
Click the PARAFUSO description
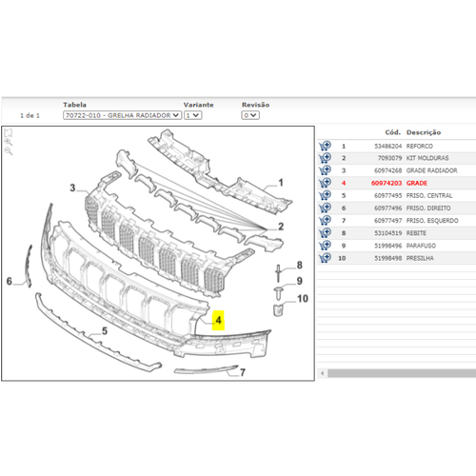point(421,246)
